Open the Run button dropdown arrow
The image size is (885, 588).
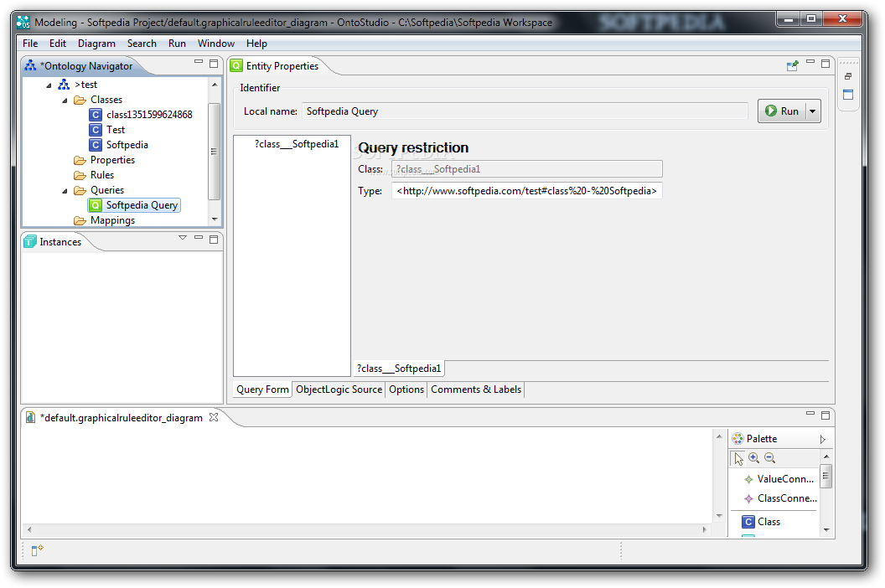click(x=813, y=111)
